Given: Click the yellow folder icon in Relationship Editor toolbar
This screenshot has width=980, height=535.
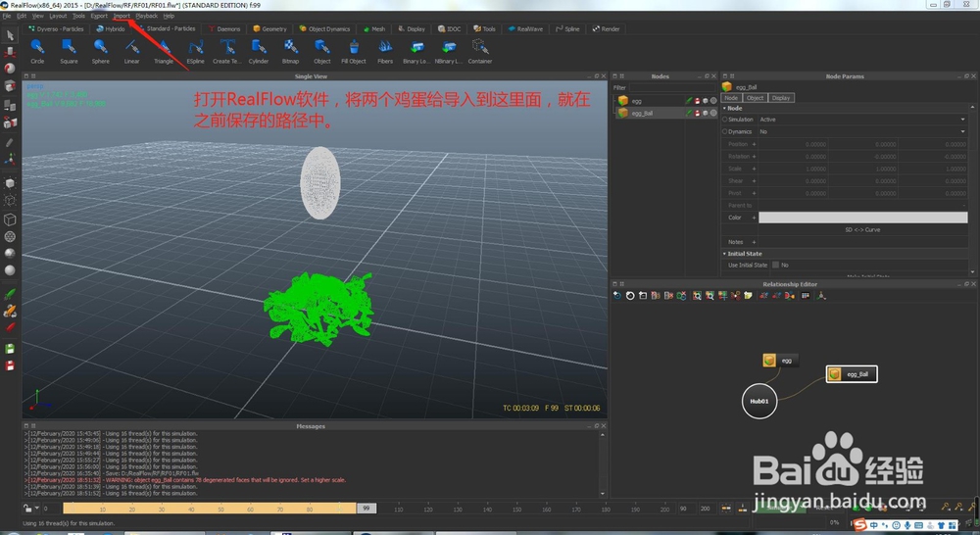Looking at the screenshot, I should coord(748,296).
